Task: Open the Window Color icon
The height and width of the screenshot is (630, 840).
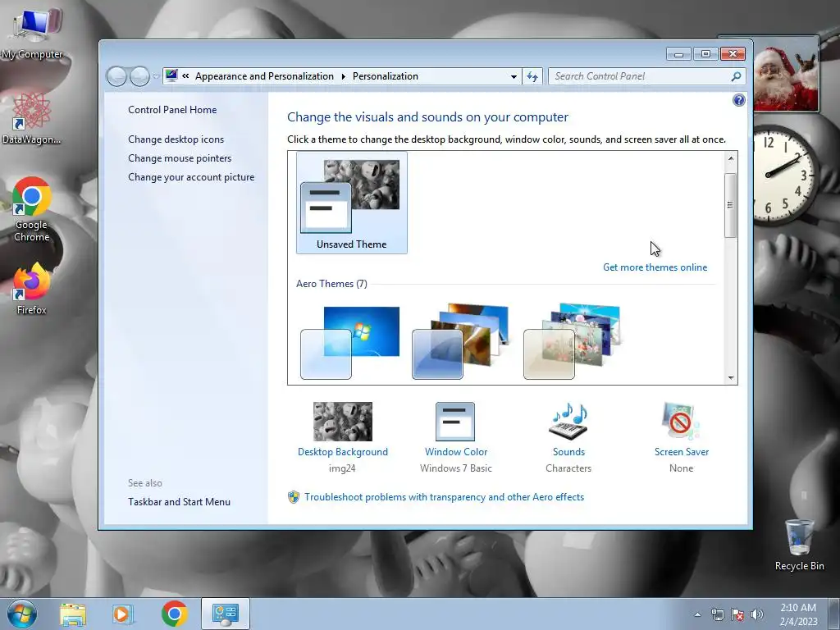Action: pos(454,422)
